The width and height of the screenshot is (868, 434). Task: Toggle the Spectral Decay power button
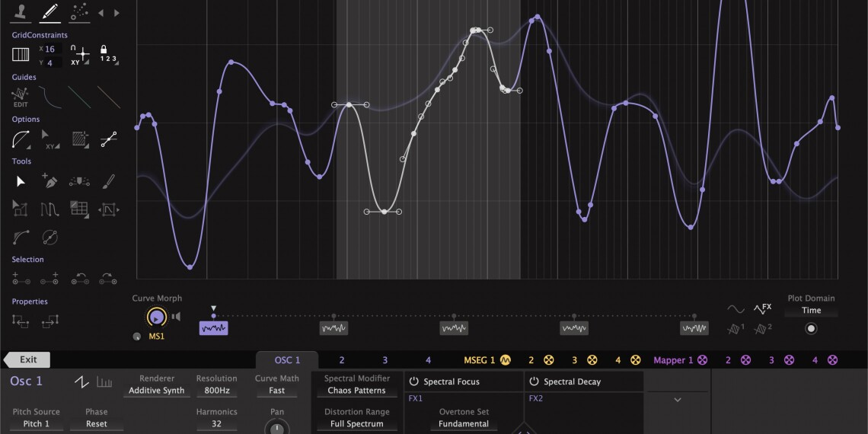point(534,381)
